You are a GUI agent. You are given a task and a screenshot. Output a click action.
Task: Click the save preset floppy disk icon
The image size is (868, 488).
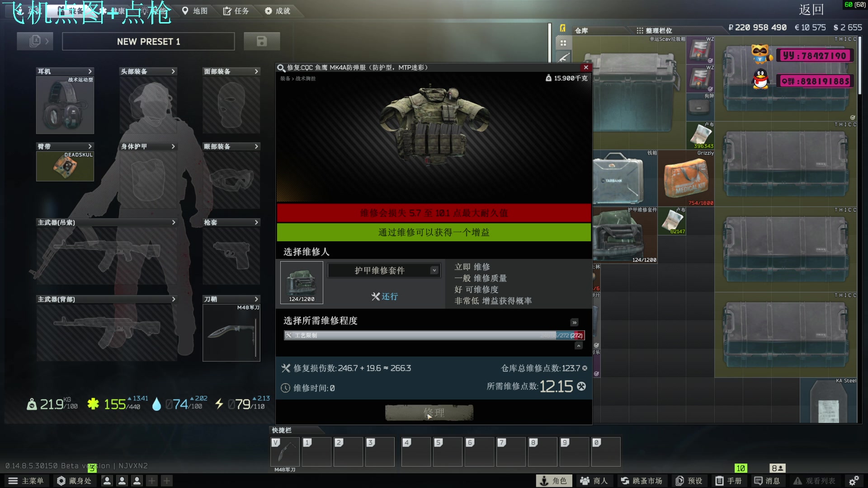coord(261,41)
